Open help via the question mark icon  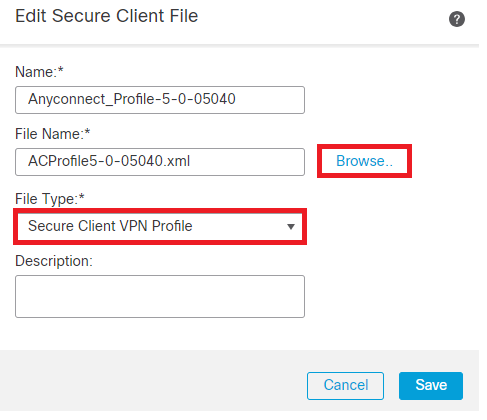pos(456,19)
